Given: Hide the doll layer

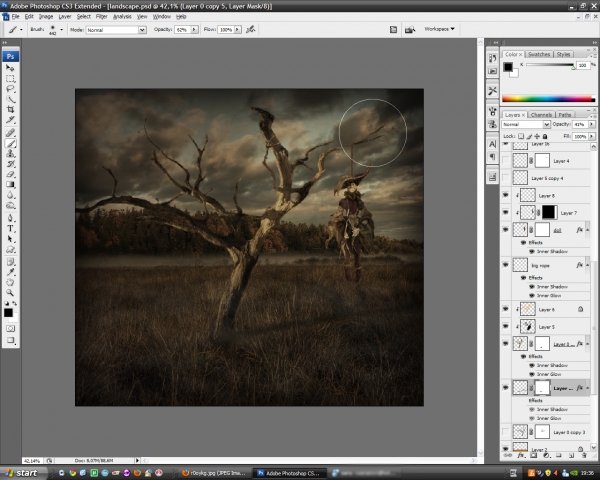Looking at the screenshot, I should coord(505,230).
